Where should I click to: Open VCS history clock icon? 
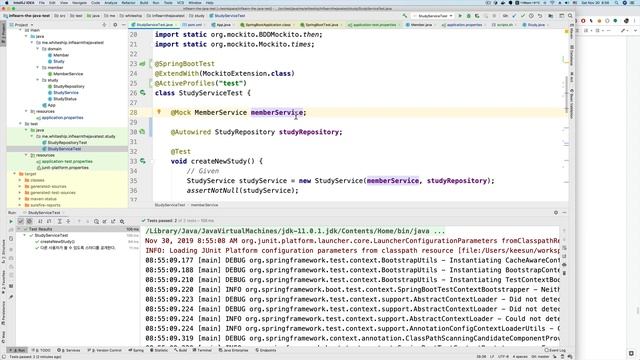pyautogui.click(x=531, y=16)
